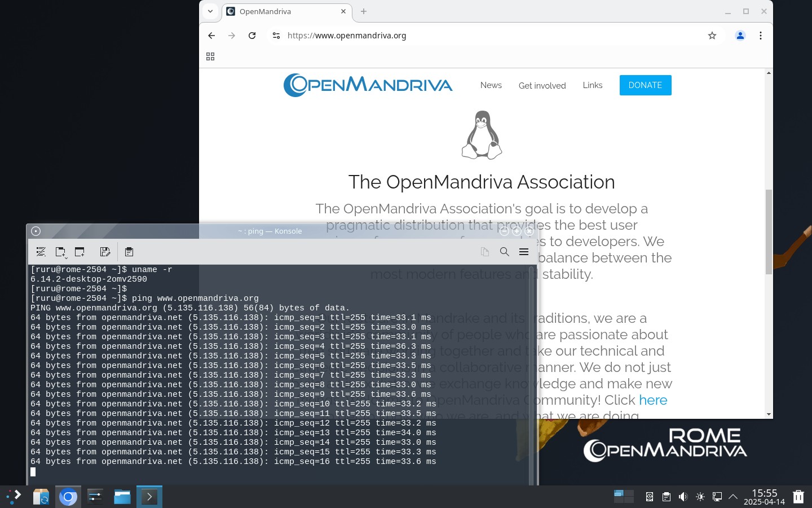This screenshot has height=508, width=812.
Task: Open the volume tray icon
Action: (x=683, y=497)
